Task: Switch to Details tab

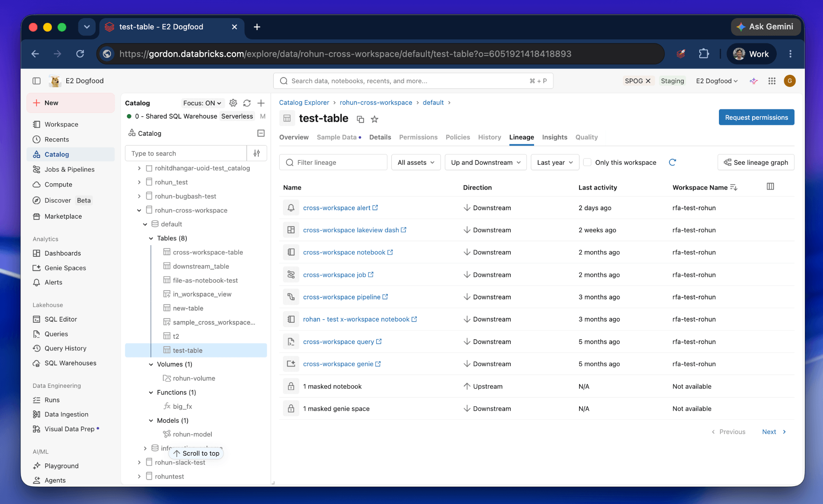Action: (x=380, y=137)
